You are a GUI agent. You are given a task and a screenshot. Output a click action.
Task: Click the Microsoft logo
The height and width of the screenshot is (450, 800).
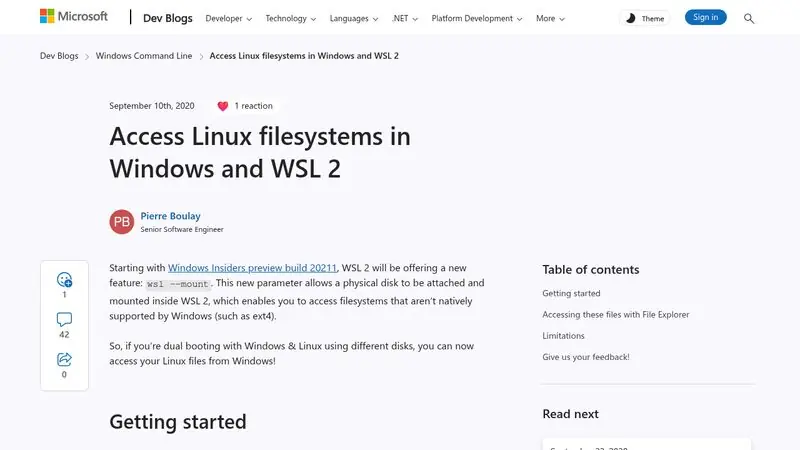(74, 16)
